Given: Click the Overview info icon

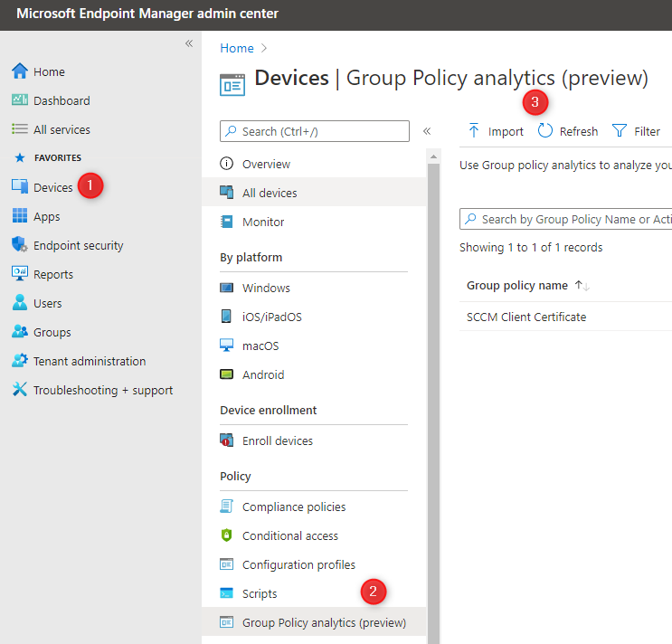Looking at the screenshot, I should [x=227, y=163].
